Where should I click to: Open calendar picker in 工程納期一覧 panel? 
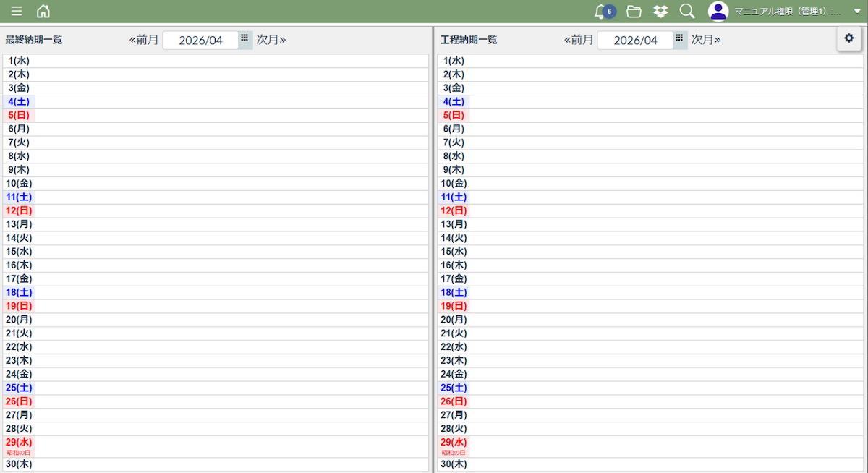pos(680,38)
